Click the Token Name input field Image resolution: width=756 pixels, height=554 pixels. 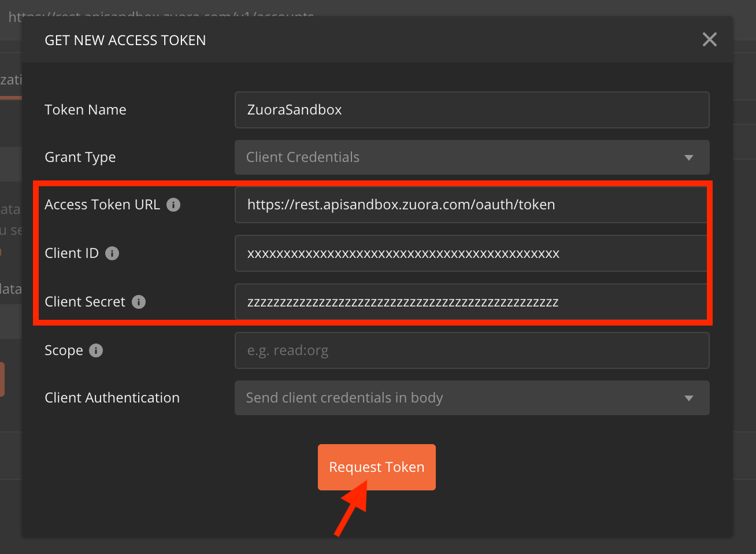(x=472, y=110)
